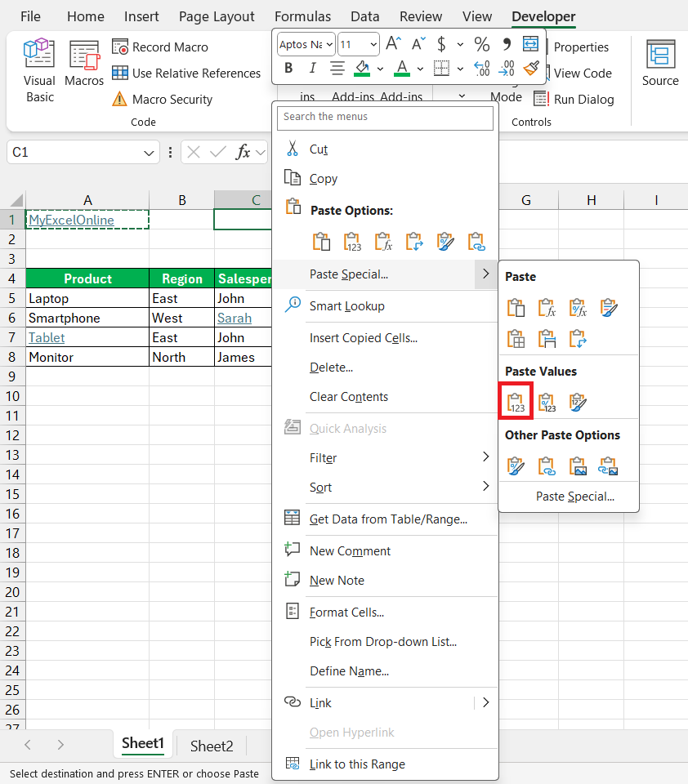The width and height of the screenshot is (688, 784).
Task: Toggle Use Relative References
Action: click(x=186, y=73)
